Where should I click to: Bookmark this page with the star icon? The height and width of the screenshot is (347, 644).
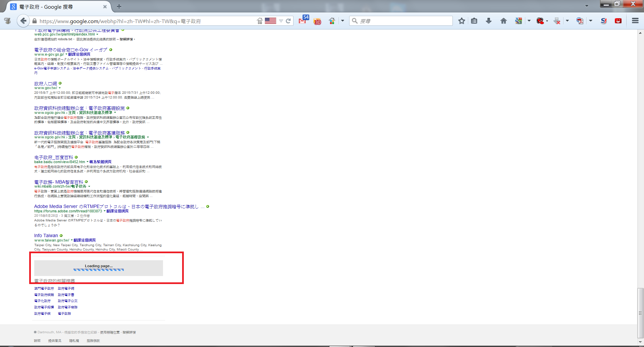point(462,21)
